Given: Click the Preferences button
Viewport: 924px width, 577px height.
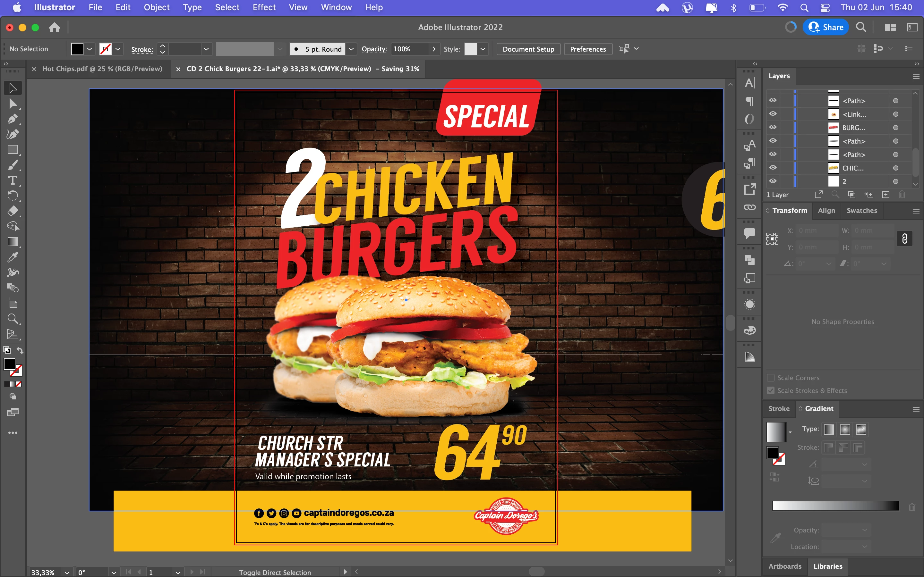Looking at the screenshot, I should [588, 49].
